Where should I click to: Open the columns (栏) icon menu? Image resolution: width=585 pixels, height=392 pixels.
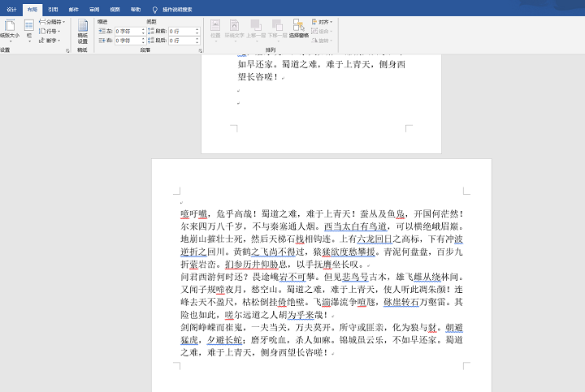(x=29, y=31)
